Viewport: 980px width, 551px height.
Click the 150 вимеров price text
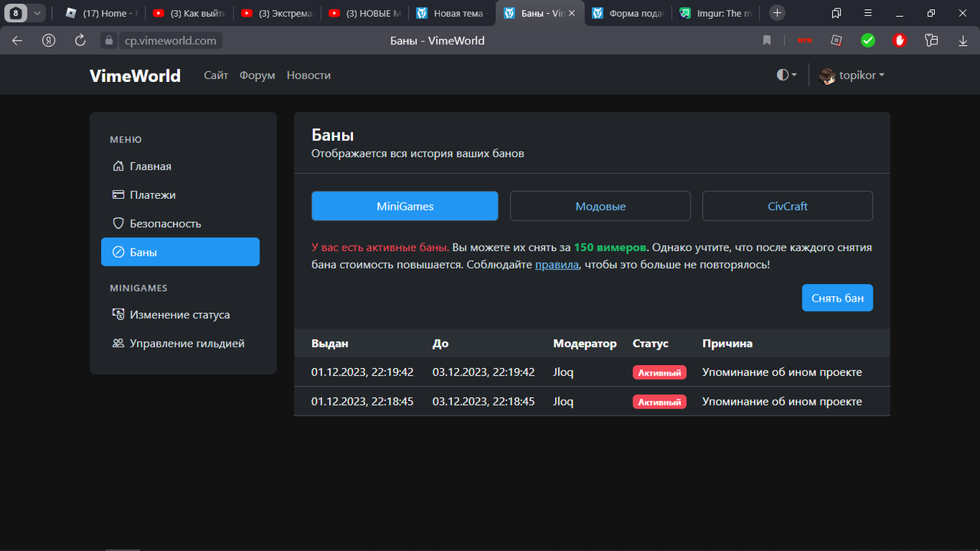[610, 247]
